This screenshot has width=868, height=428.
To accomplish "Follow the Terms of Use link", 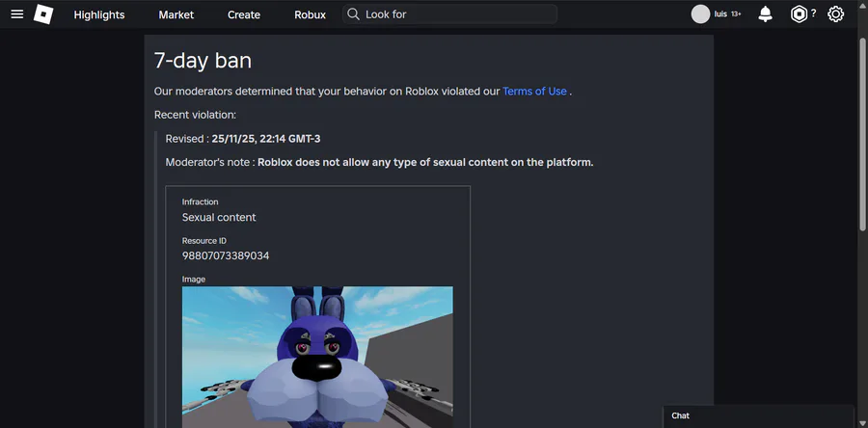I will [x=534, y=92].
